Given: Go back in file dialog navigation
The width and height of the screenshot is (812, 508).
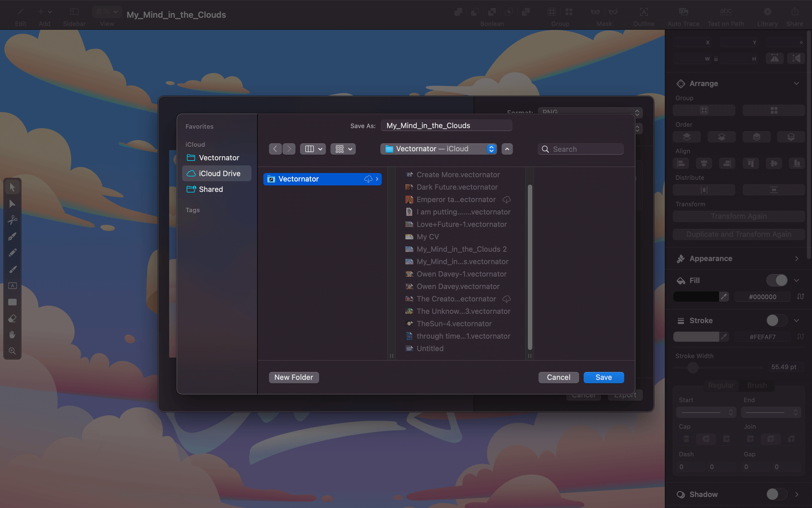Looking at the screenshot, I should point(275,149).
